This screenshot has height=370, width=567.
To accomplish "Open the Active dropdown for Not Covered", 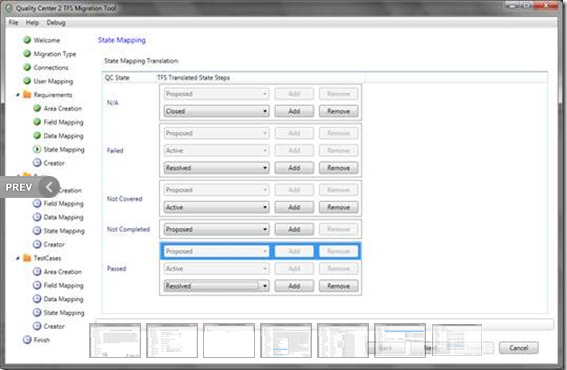I will click(216, 207).
